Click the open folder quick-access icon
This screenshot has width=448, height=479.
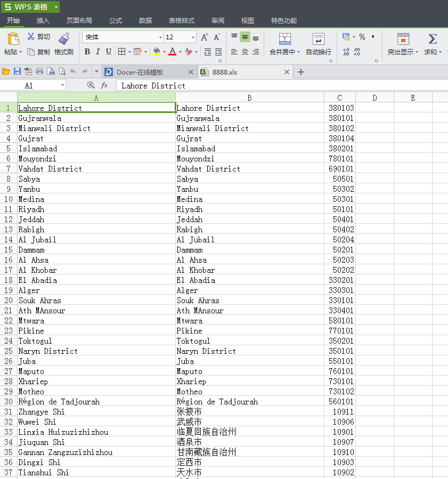tap(6, 72)
